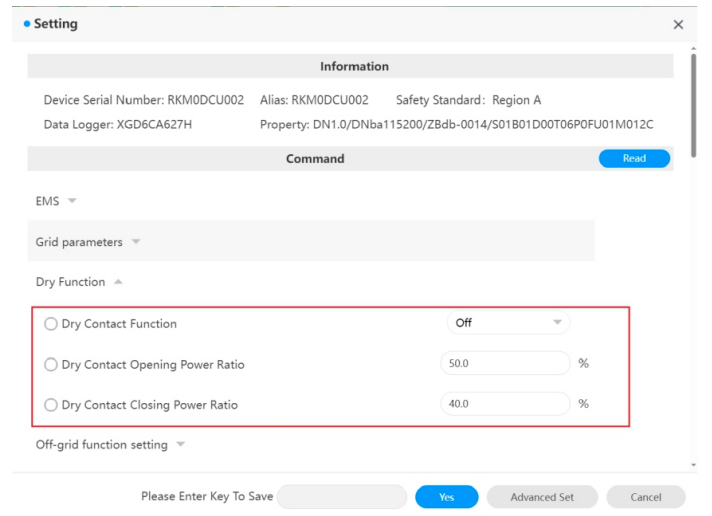The height and width of the screenshot is (516, 712).
Task: Click the blue Read button
Action: coord(634,159)
